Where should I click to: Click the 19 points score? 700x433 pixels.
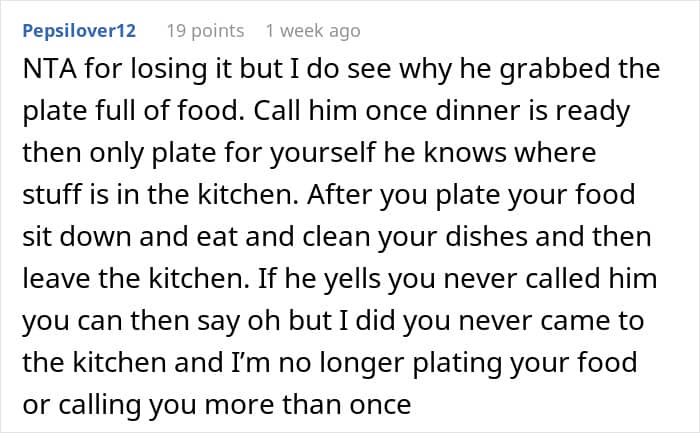click(x=204, y=31)
